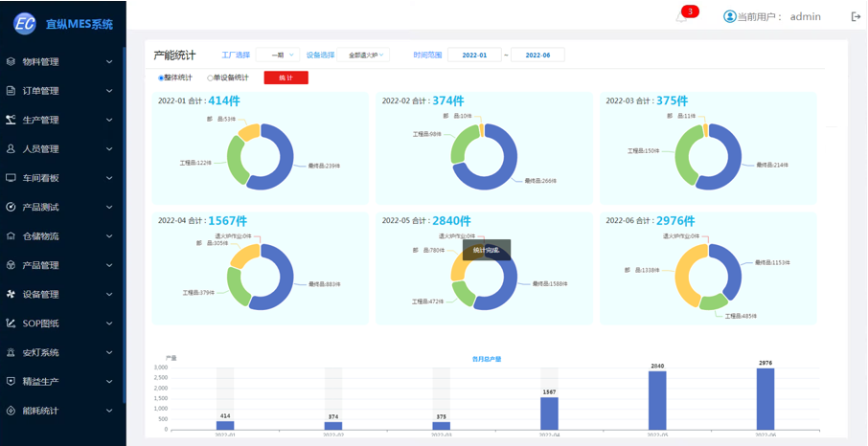Image resolution: width=868 pixels, height=446 pixels.
Task: Expand the 订单管理 menu chevron
Action: [x=109, y=92]
